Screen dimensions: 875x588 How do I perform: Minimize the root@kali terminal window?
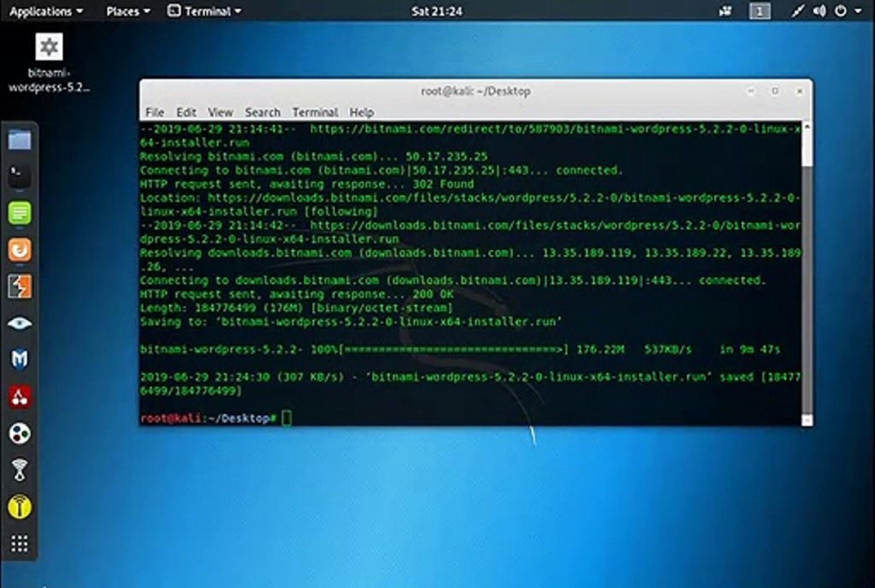pyautogui.click(x=751, y=91)
